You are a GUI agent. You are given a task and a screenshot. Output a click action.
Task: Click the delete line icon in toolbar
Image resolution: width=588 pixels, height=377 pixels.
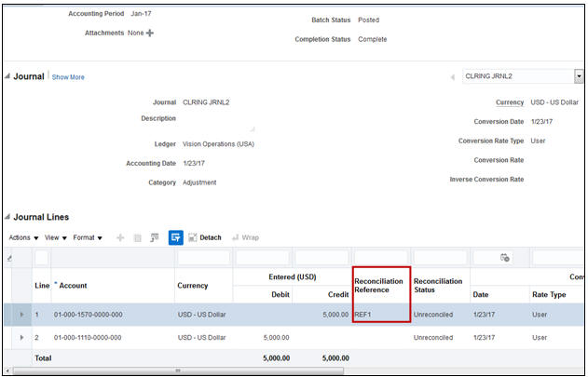pos(137,237)
